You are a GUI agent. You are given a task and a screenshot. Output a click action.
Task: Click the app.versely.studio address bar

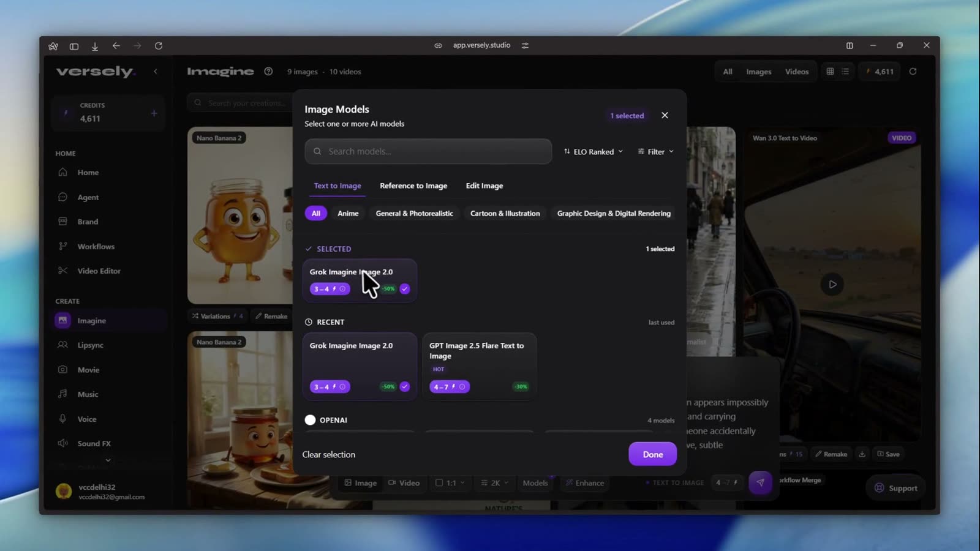point(481,45)
